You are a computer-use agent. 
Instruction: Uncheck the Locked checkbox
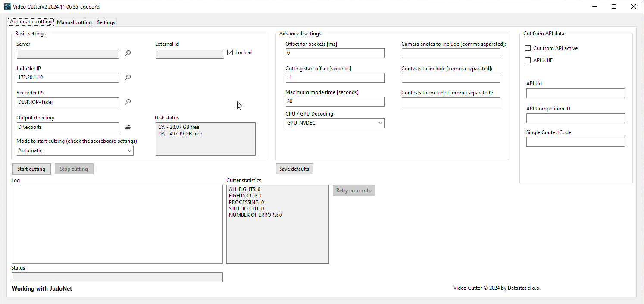230,53
